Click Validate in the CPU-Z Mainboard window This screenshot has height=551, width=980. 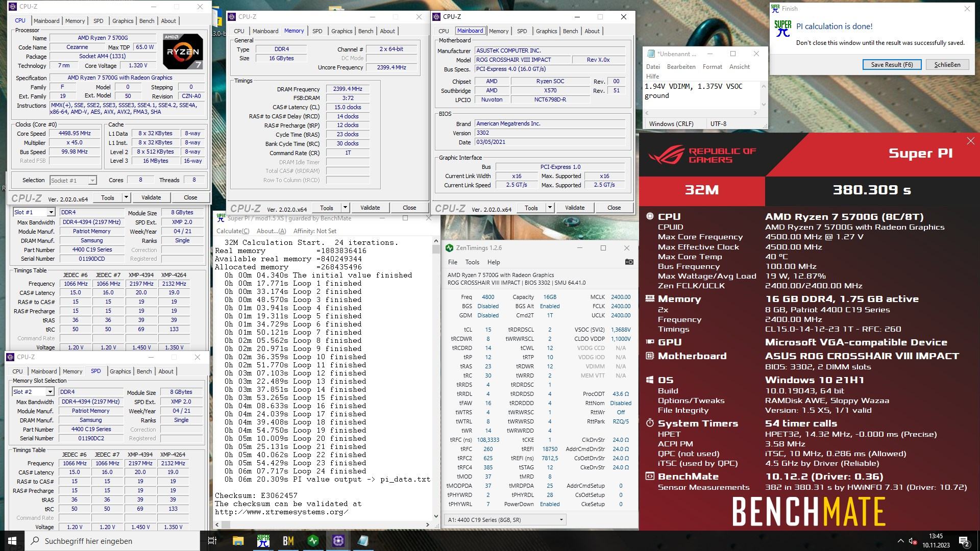coord(575,208)
